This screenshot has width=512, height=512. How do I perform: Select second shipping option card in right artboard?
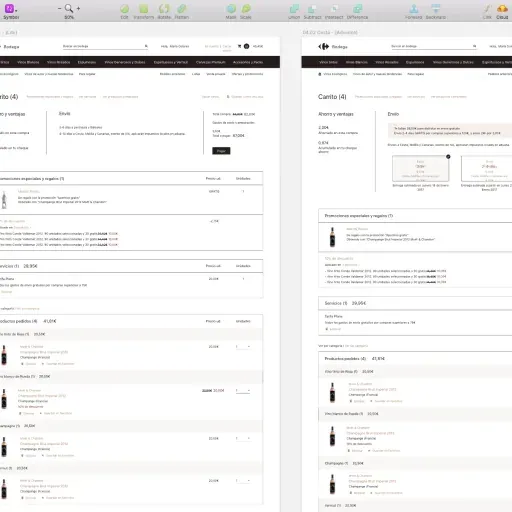487,168
